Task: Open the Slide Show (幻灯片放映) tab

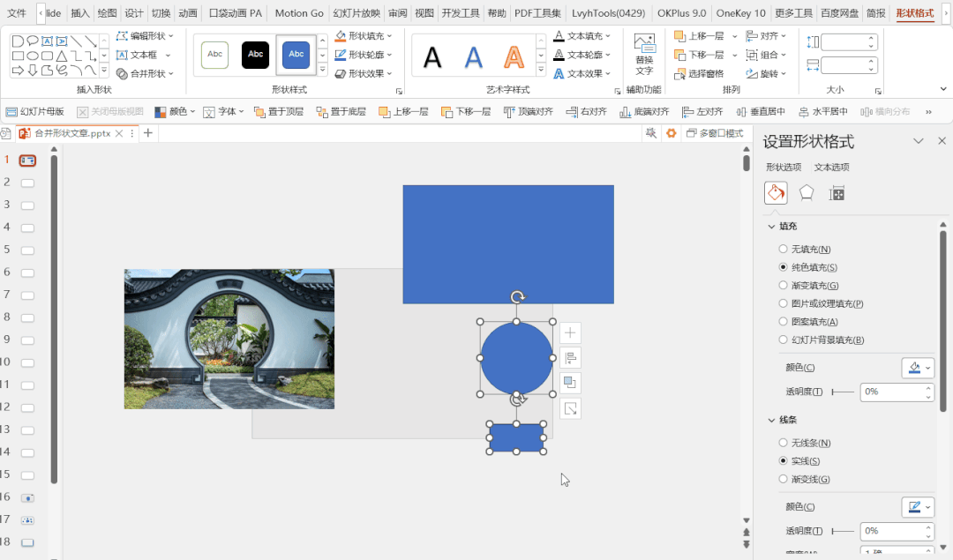Action: pyautogui.click(x=356, y=13)
